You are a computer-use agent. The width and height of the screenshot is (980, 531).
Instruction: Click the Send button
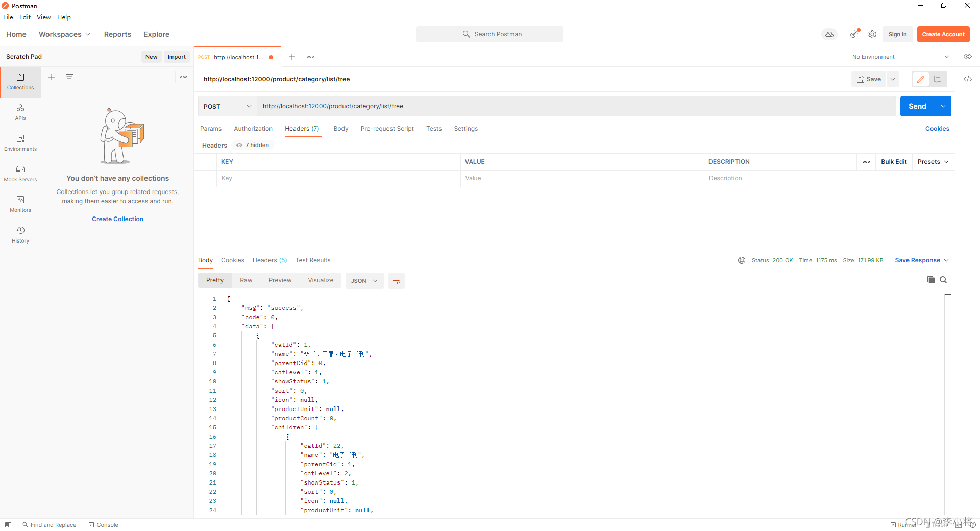point(917,106)
